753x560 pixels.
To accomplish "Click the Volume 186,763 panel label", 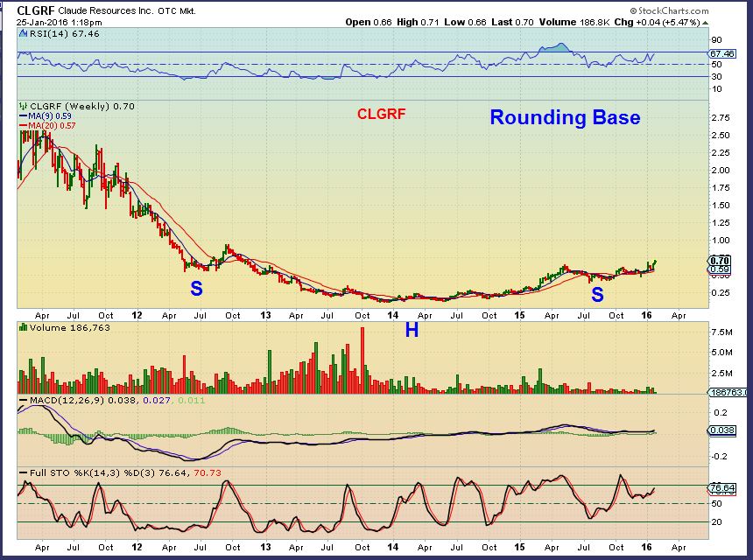I will (x=70, y=328).
